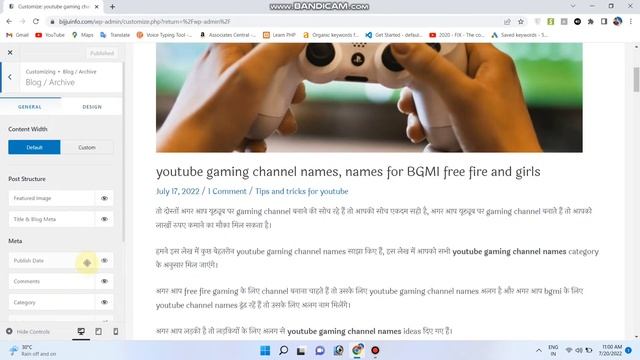This screenshot has height=360, width=640.
Task: Open the Chrome profile avatar
Action: [618, 21]
